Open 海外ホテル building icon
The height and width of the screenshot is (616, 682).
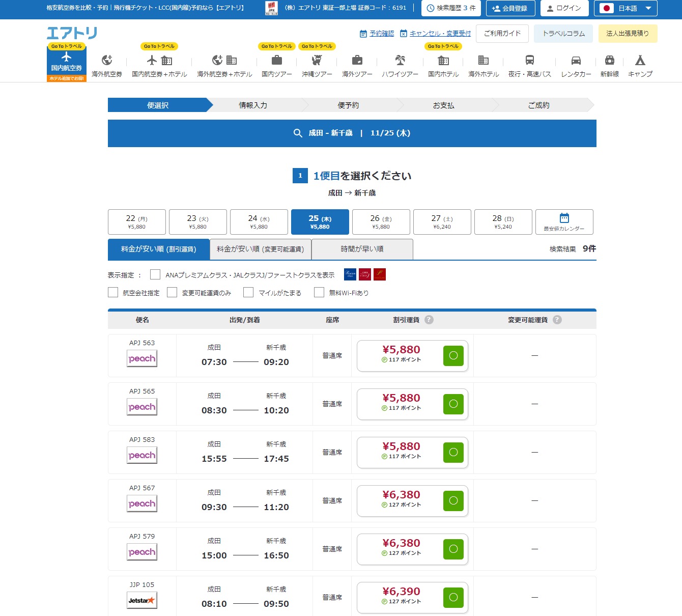484,60
